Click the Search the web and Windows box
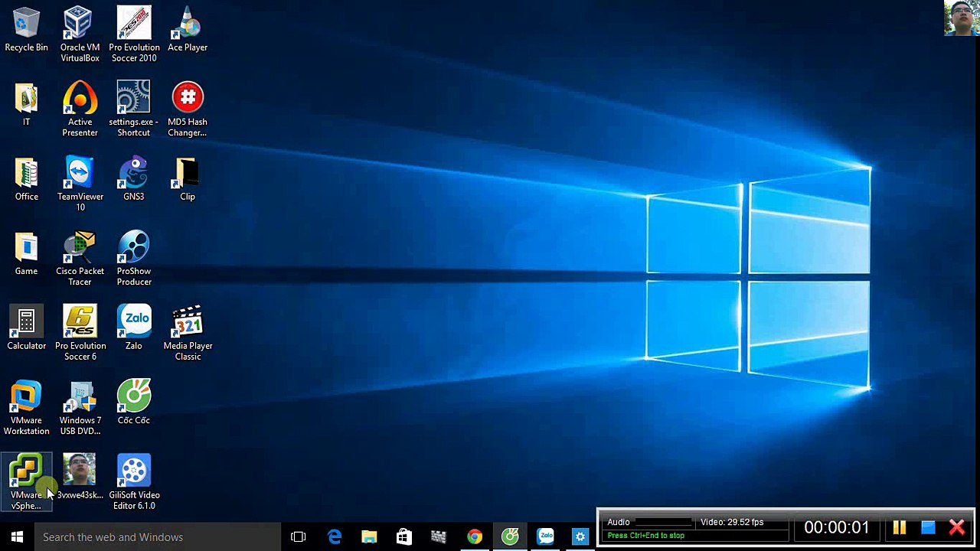The image size is (980, 551). [158, 537]
